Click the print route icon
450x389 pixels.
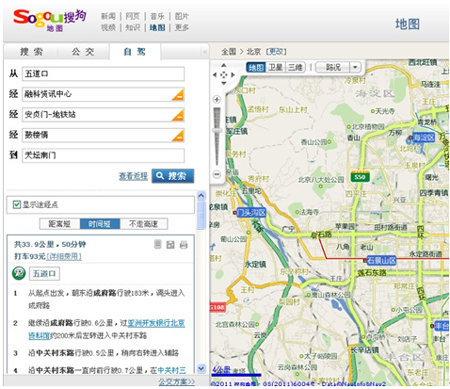pos(184,245)
